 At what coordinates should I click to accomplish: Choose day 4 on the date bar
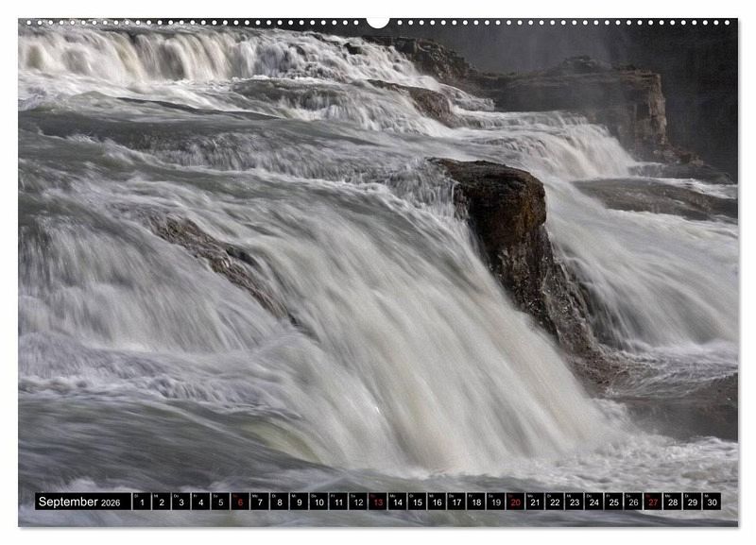(x=200, y=502)
